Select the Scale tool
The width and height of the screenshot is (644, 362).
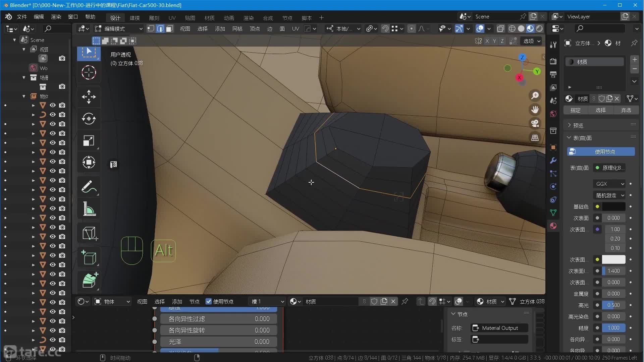pos(89,140)
